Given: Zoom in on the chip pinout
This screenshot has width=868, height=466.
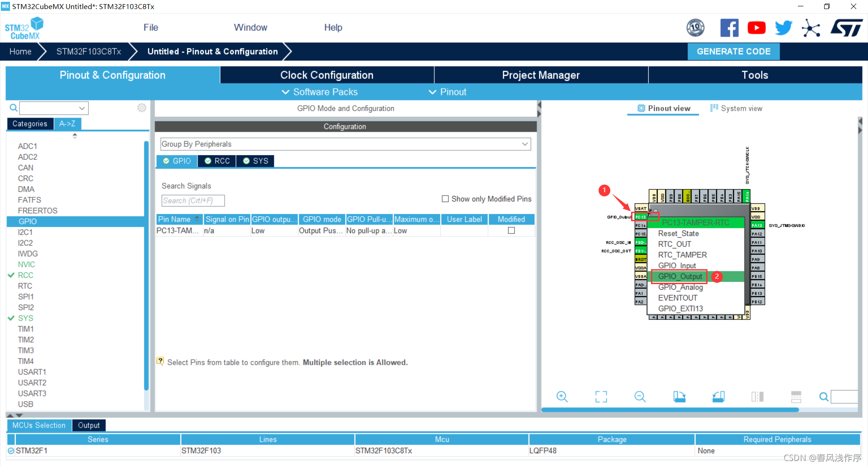Looking at the screenshot, I should pos(562,397).
